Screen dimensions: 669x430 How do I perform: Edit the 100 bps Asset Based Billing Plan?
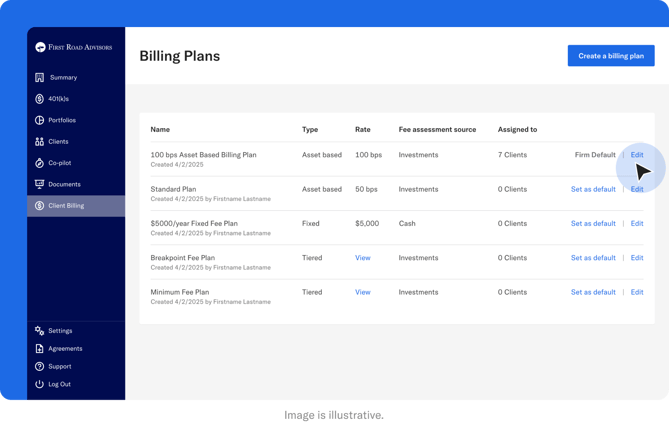click(x=637, y=155)
